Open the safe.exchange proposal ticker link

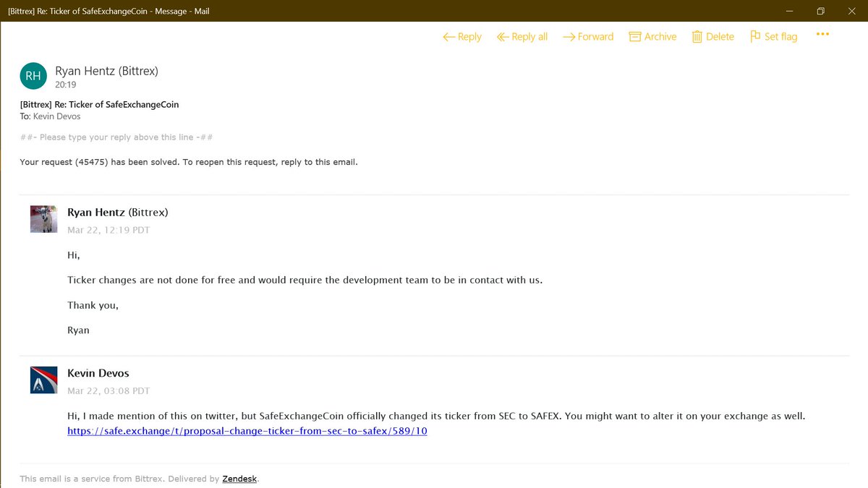click(x=247, y=431)
